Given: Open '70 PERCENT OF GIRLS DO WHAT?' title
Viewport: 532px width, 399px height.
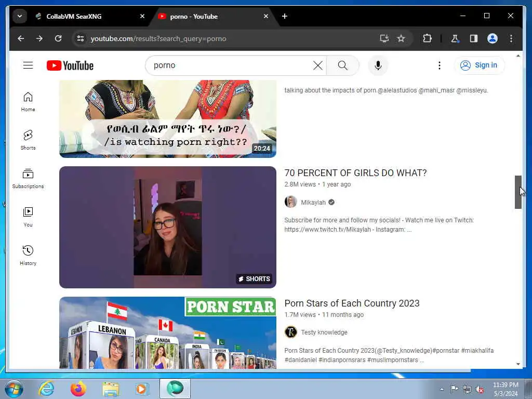Looking at the screenshot, I should [355, 173].
